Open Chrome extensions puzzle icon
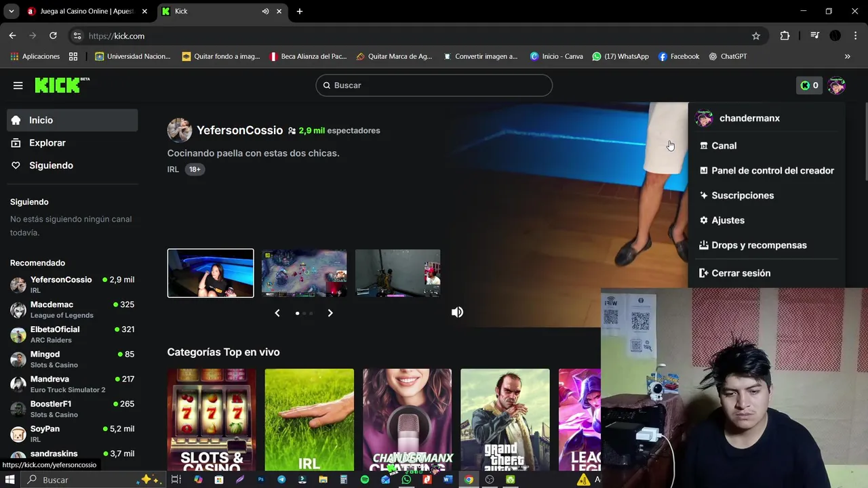Screen dimensions: 868x488 tap(785, 36)
